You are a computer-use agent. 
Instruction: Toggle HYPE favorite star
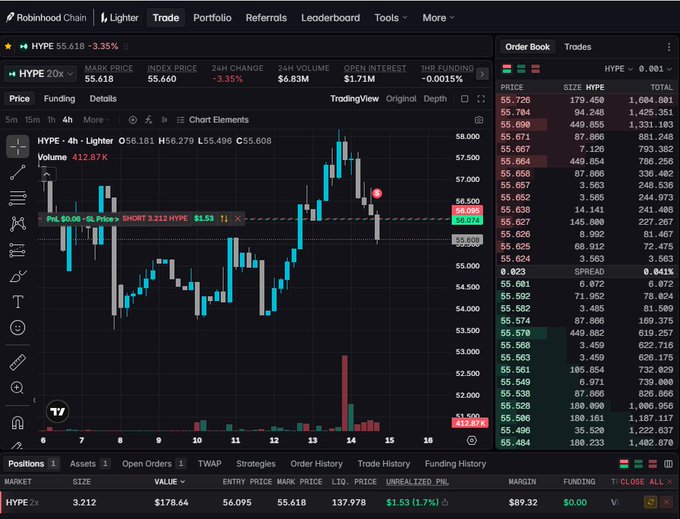coord(8,46)
